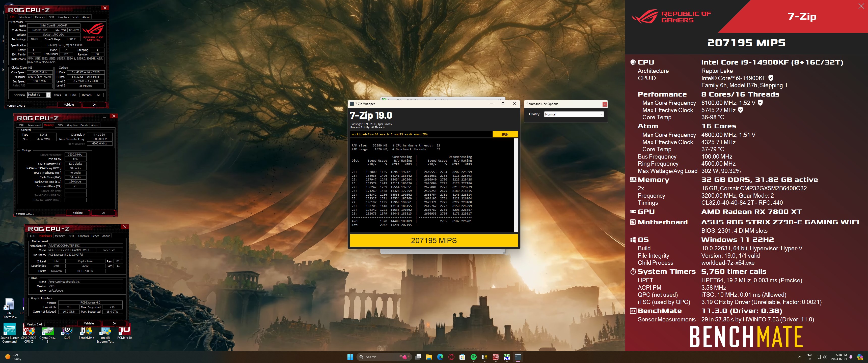Show hidden system tray icons
This screenshot has width=868, height=363.
click(800, 357)
